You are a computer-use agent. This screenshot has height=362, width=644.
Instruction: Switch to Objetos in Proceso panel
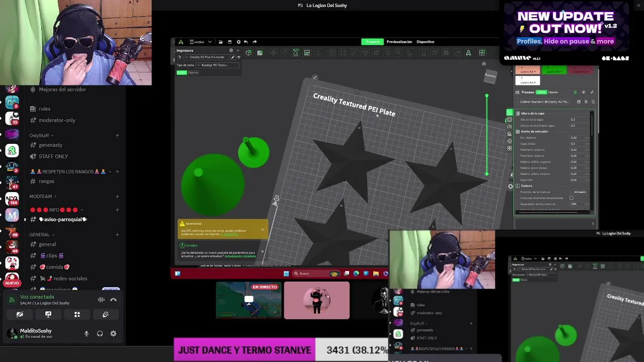pyautogui.click(x=553, y=92)
